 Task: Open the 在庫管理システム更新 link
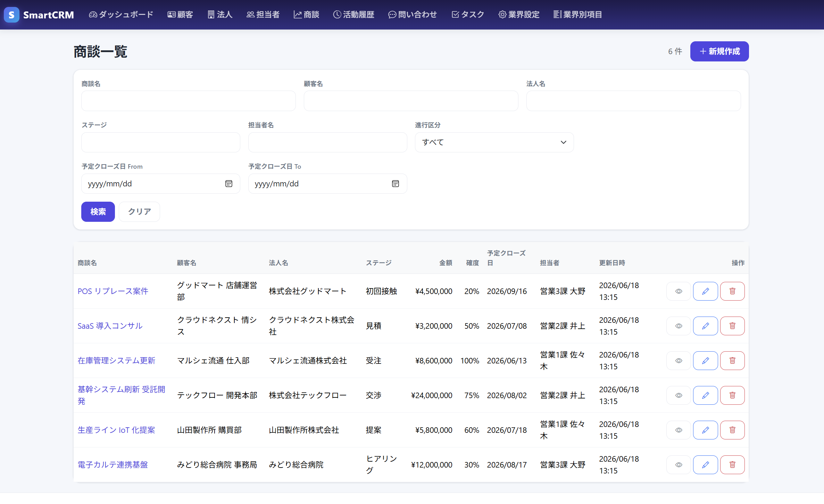(x=116, y=361)
